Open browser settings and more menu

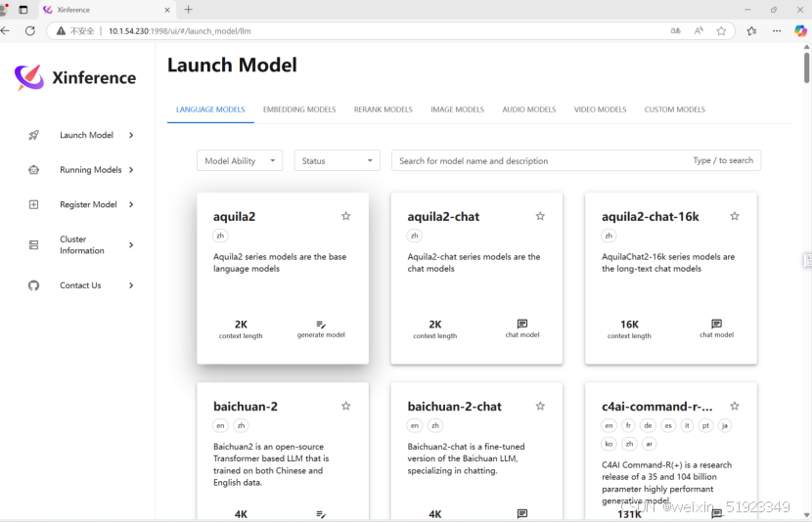point(777,31)
